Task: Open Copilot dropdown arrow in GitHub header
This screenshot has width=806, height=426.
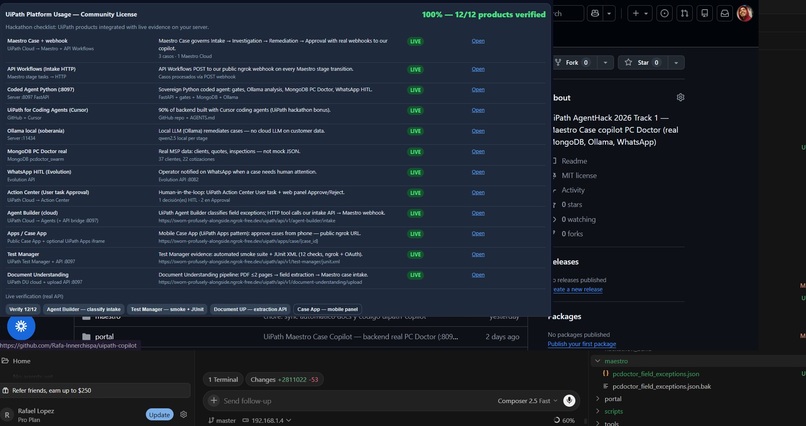Action: pyautogui.click(x=609, y=13)
